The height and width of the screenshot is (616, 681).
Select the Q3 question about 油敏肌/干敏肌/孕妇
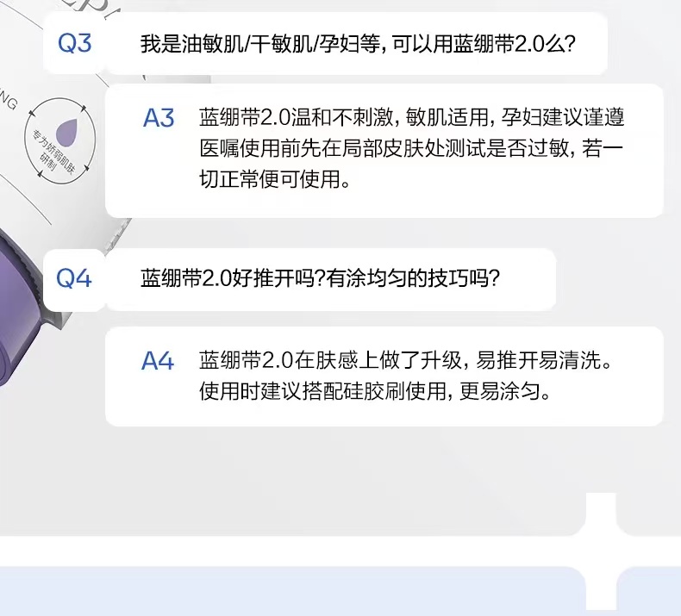pyautogui.click(x=358, y=42)
